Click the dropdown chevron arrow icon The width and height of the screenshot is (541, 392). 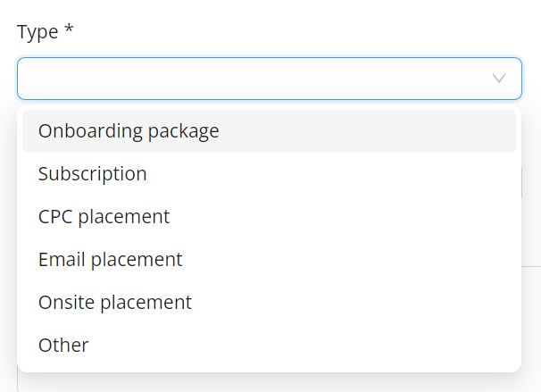[499, 79]
